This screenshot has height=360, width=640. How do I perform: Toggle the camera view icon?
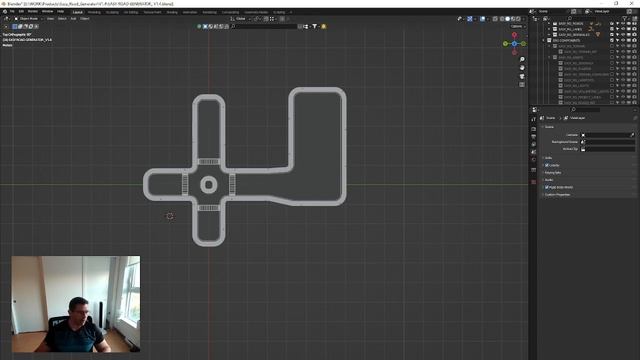coord(522,76)
